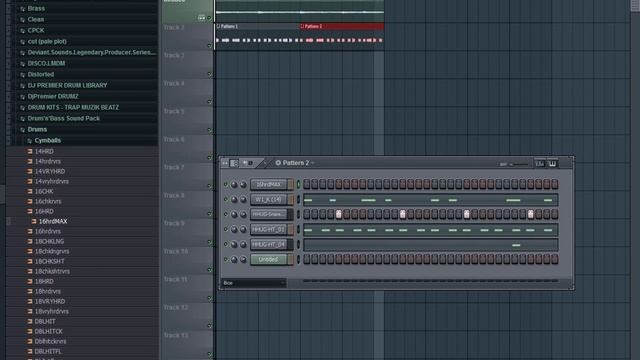This screenshot has width=640, height=360.
Task: Select the HHUG-HT_01 channel button
Action: [x=269, y=229]
